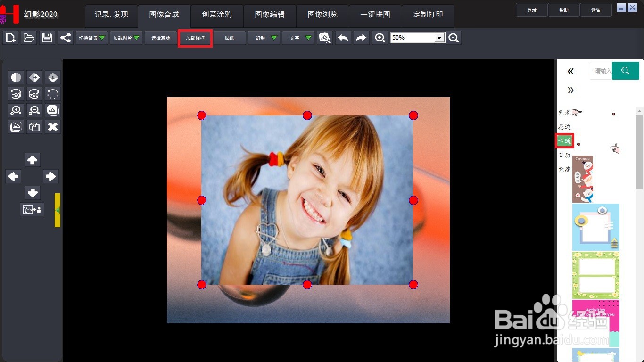Enlarge the selected picture in left panel
This screenshot has width=644, height=362.
(16, 110)
